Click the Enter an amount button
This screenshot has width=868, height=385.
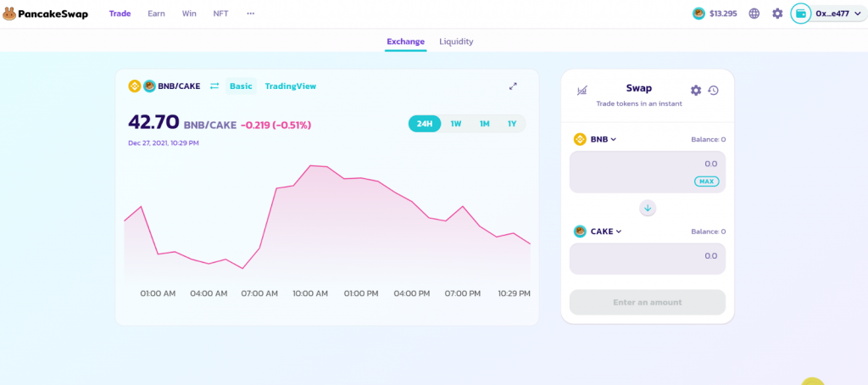click(647, 303)
